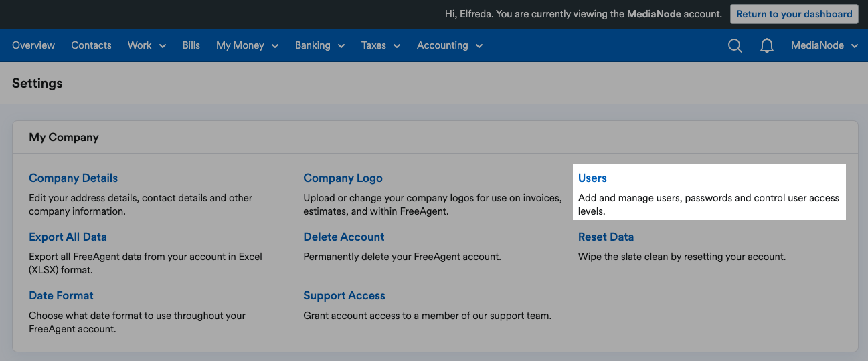This screenshot has height=361, width=868.
Task: Open the search magnifier icon
Action: [735, 45]
